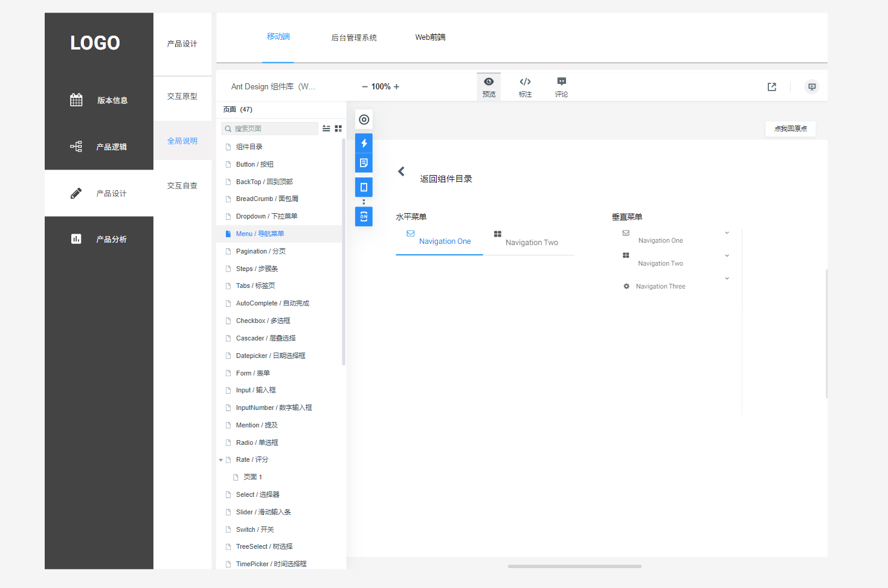Image resolution: width=888 pixels, height=588 pixels.
Task: Click the target locate icon
Action: [x=364, y=120]
